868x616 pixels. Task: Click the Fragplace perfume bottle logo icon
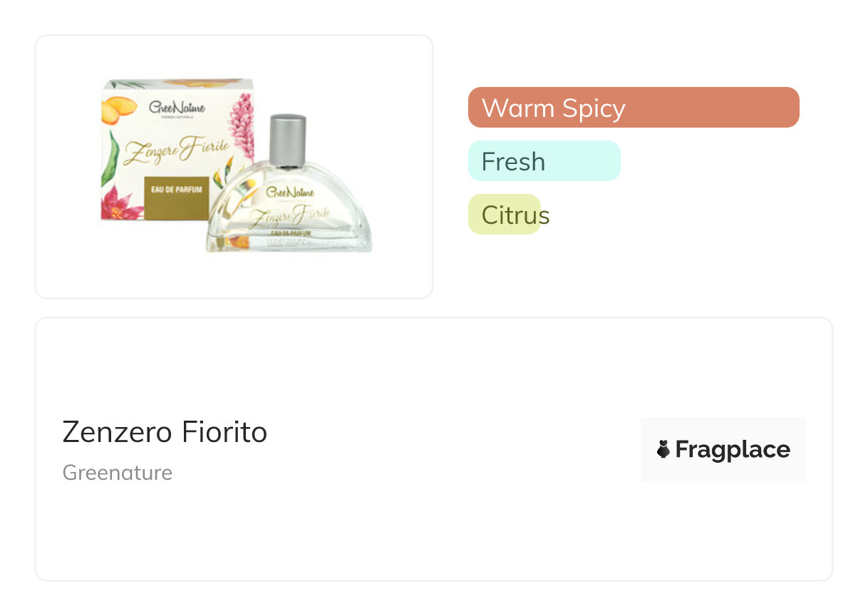pos(663,449)
